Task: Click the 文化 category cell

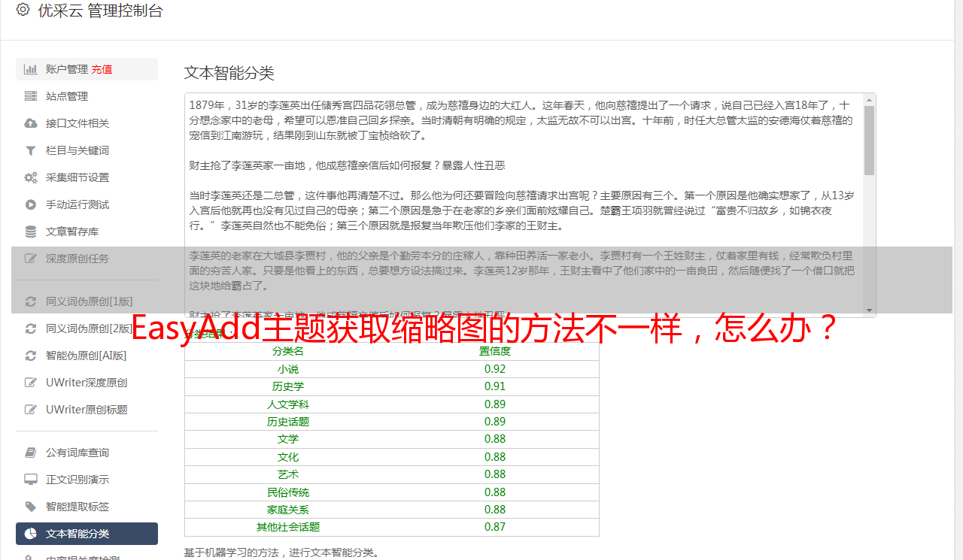Action: pos(288,457)
